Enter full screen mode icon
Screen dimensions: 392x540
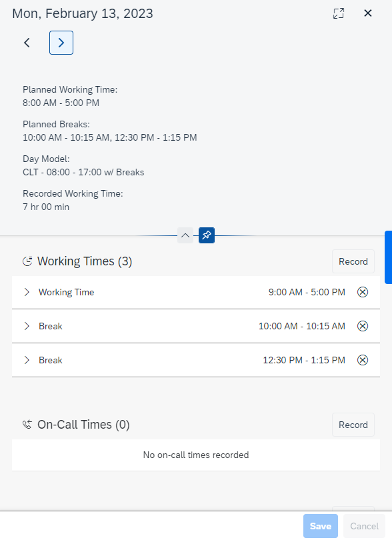(339, 13)
